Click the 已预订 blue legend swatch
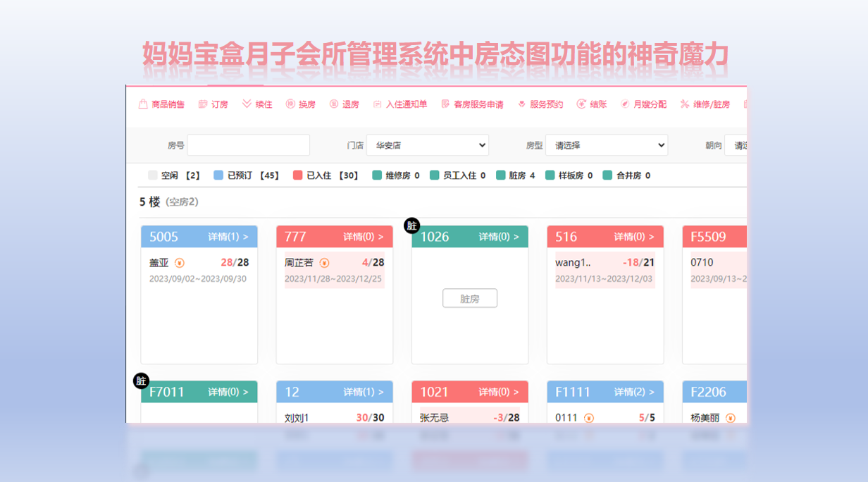868x482 pixels. click(218, 175)
